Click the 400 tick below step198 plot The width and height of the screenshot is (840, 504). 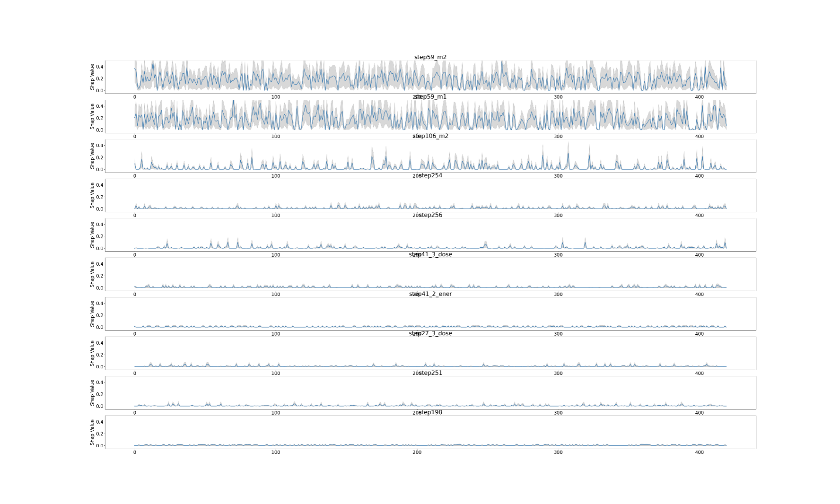tap(699, 452)
